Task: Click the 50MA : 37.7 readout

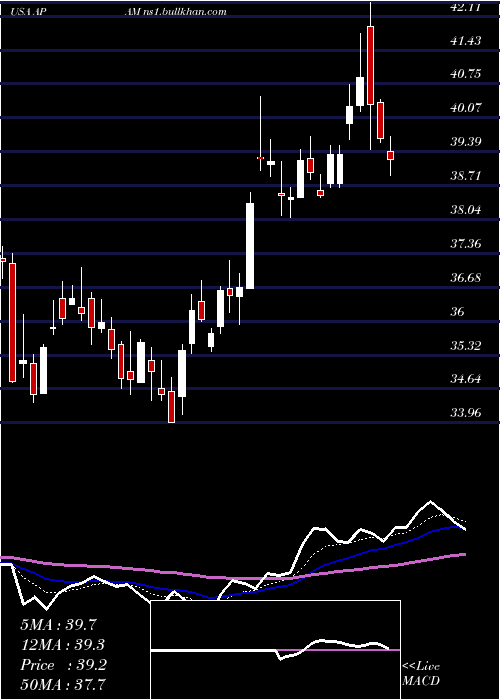Action: [63, 684]
